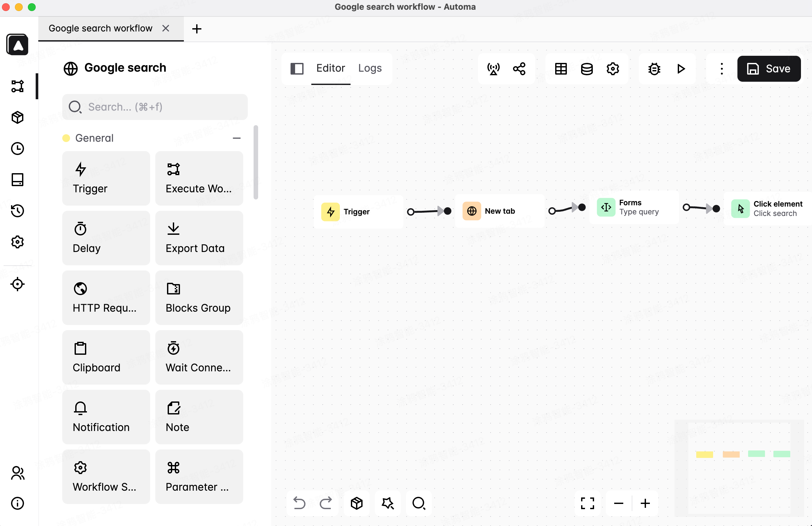Select the Delay block
The height and width of the screenshot is (526, 812).
[x=106, y=238]
